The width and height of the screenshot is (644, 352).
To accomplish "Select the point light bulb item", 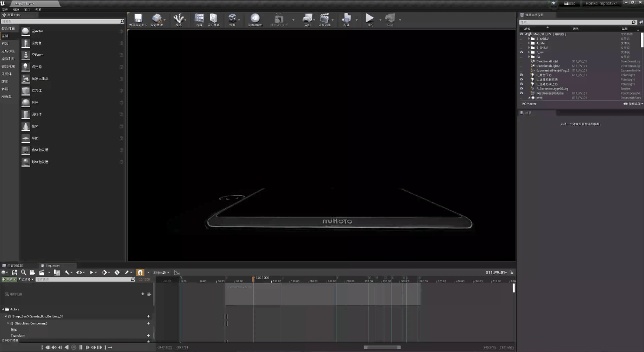I will [x=26, y=67].
